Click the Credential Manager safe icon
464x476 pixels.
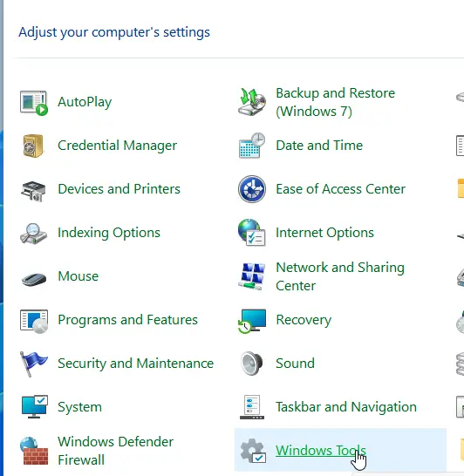33,146
